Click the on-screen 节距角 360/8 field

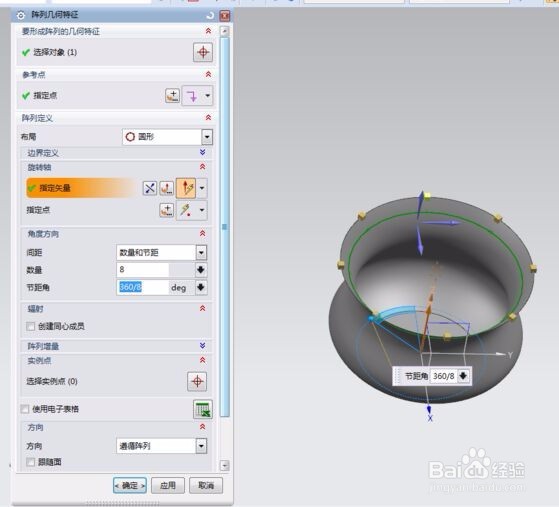443,376
